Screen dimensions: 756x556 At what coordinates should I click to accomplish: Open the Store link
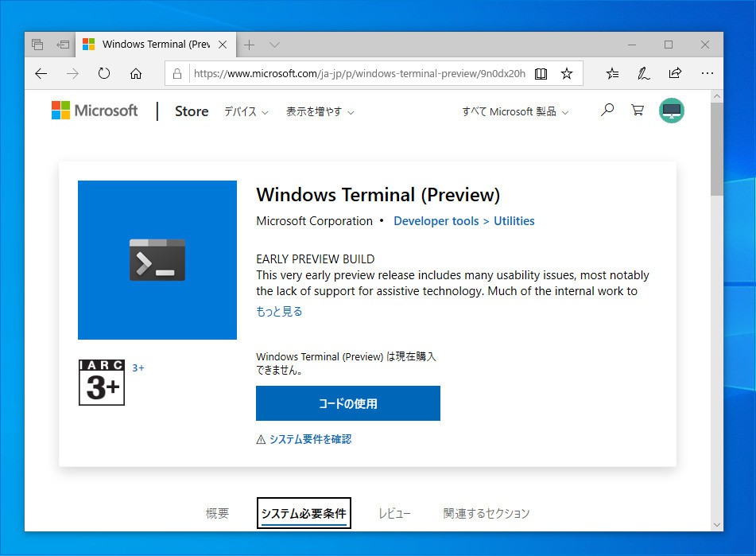click(192, 111)
